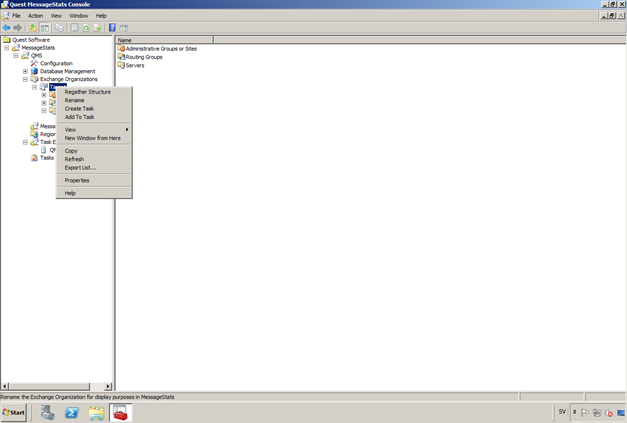Click the green Refresh toolbar icon
This screenshot has width=627, height=423.
[x=86, y=28]
